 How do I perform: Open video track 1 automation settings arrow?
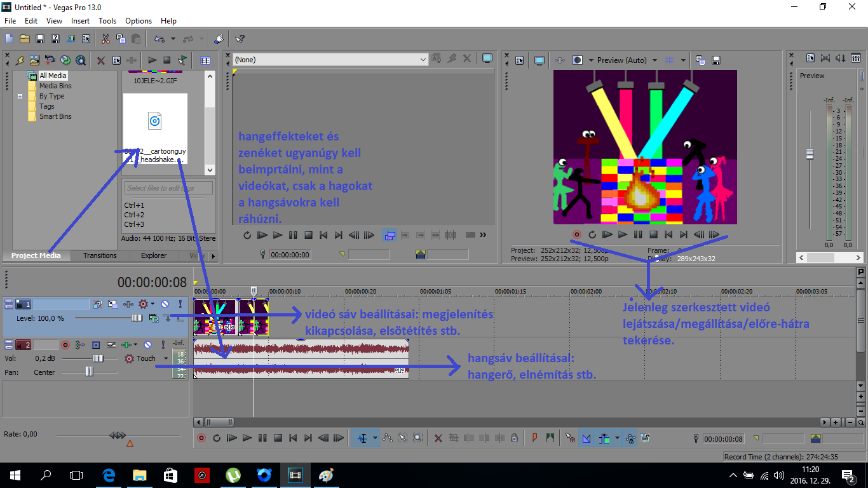point(153,304)
